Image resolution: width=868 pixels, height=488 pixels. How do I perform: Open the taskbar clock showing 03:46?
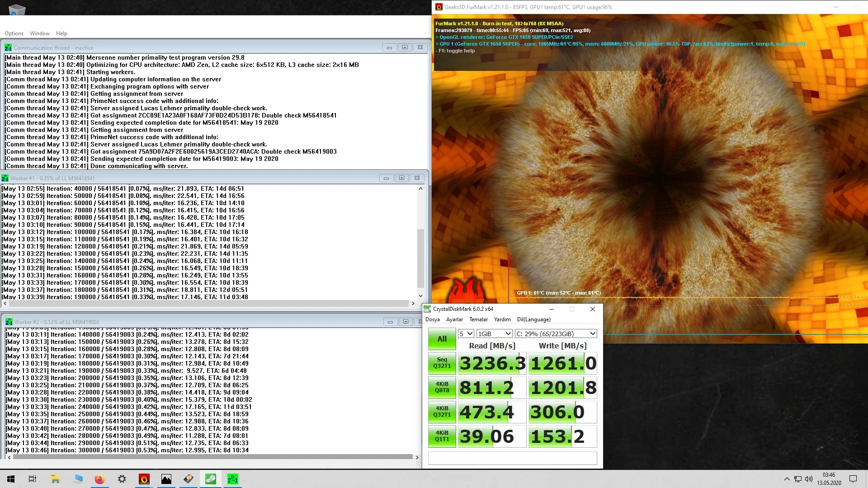(x=829, y=479)
